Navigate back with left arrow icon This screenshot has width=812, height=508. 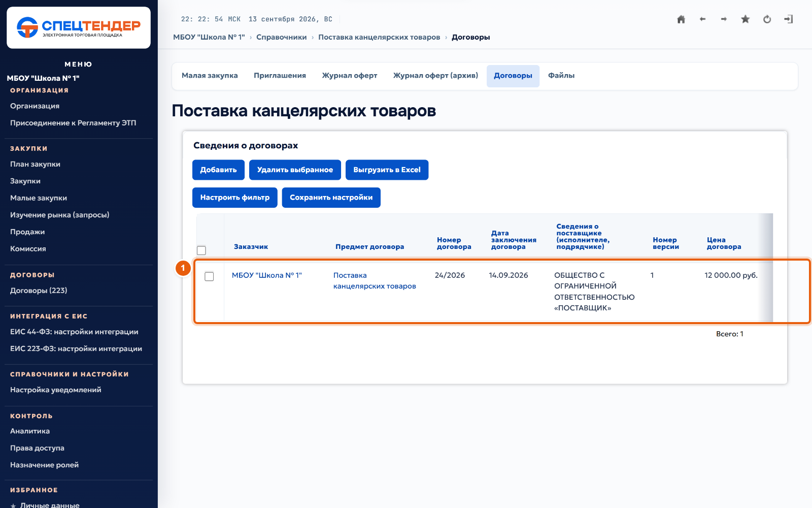pyautogui.click(x=702, y=19)
